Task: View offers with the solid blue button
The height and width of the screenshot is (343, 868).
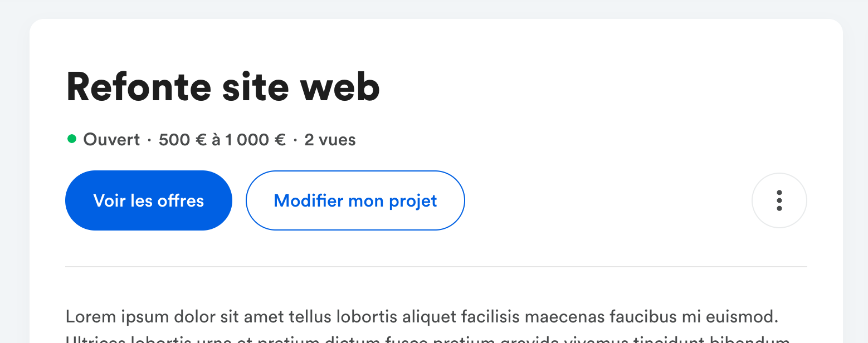Action: point(149,200)
